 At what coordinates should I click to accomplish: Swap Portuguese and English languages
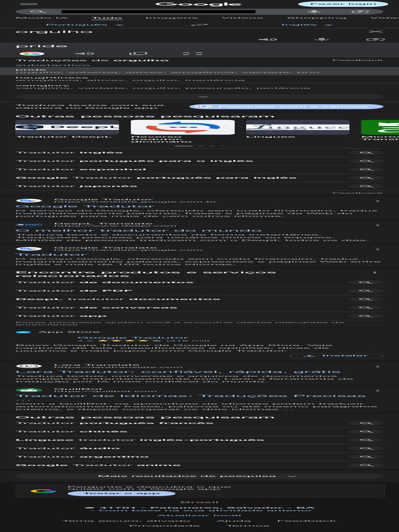tap(199, 25)
